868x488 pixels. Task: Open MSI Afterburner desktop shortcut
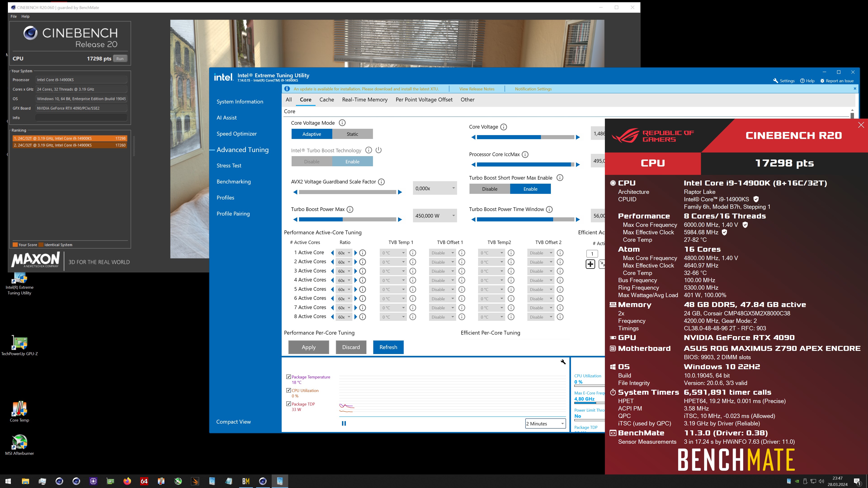19,445
